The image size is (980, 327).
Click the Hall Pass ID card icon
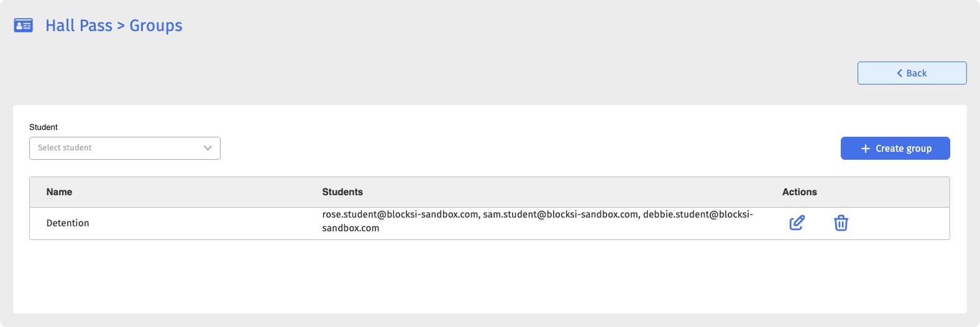click(x=24, y=25)
